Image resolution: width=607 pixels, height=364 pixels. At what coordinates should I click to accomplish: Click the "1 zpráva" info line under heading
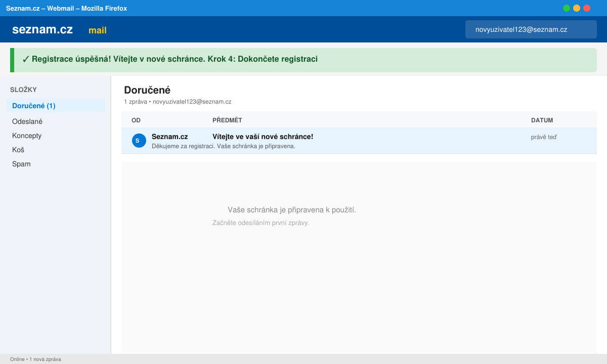click(178, 102)
